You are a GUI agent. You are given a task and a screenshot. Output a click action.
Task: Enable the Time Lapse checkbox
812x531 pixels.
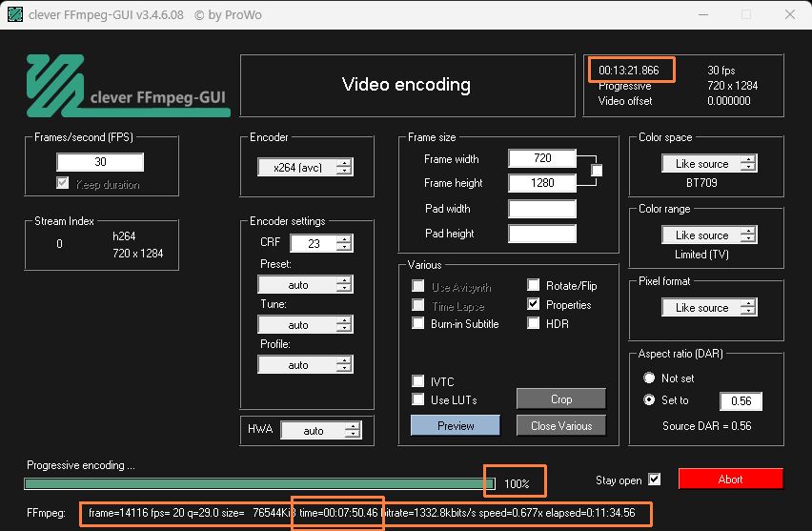coord(417,305)
